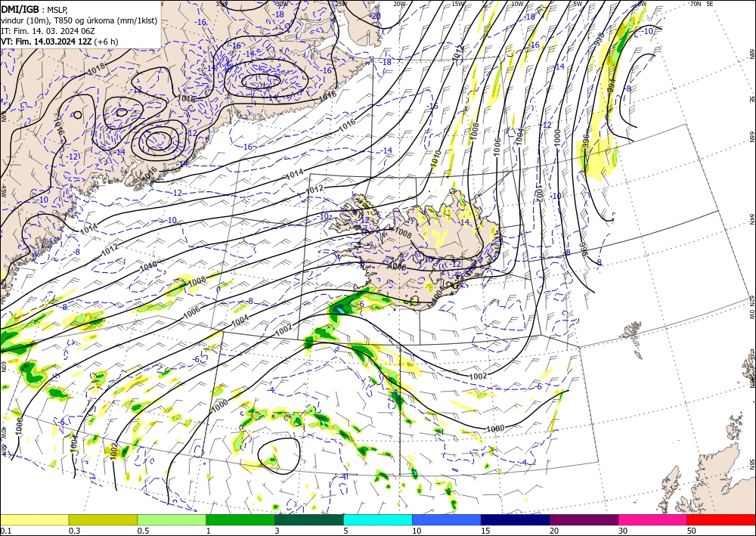The image size is (756, 536).
Task: Click the '0.3' legend scale value
Action: 74,531
